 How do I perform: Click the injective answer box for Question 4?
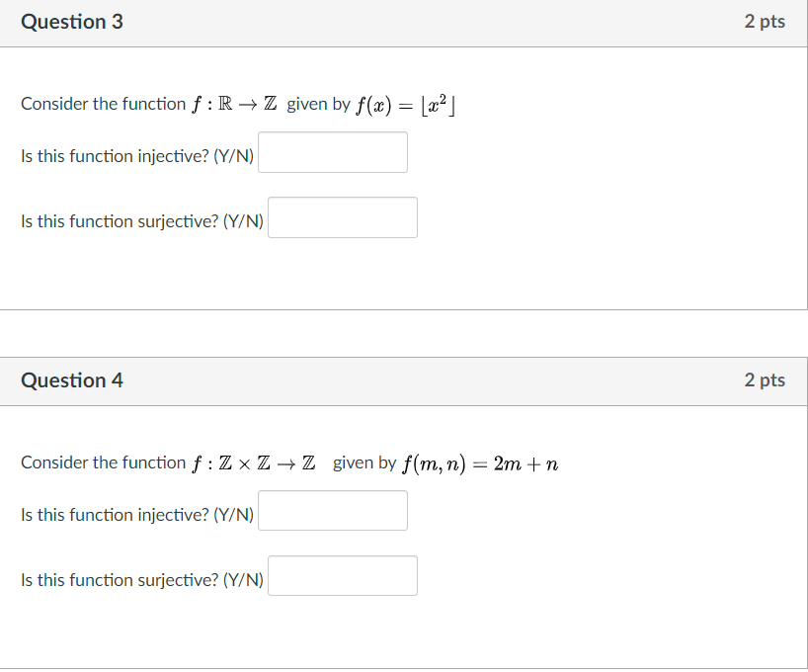click(x=332, y=510)
